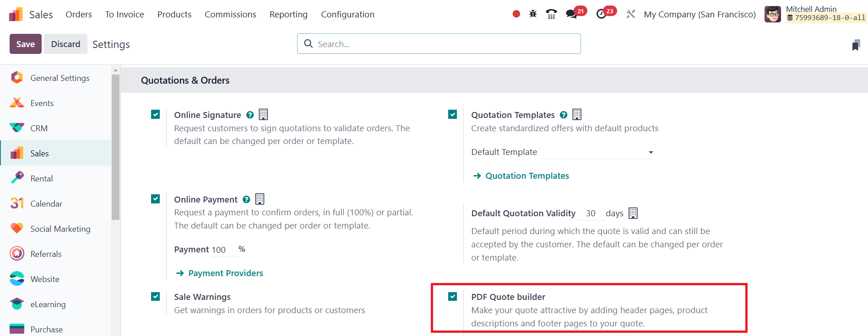Click the red recording dot icon

tap(516, 14)
